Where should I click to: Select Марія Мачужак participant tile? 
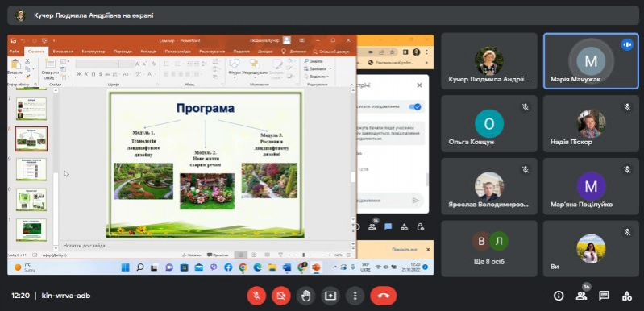[x=590, y=61]
